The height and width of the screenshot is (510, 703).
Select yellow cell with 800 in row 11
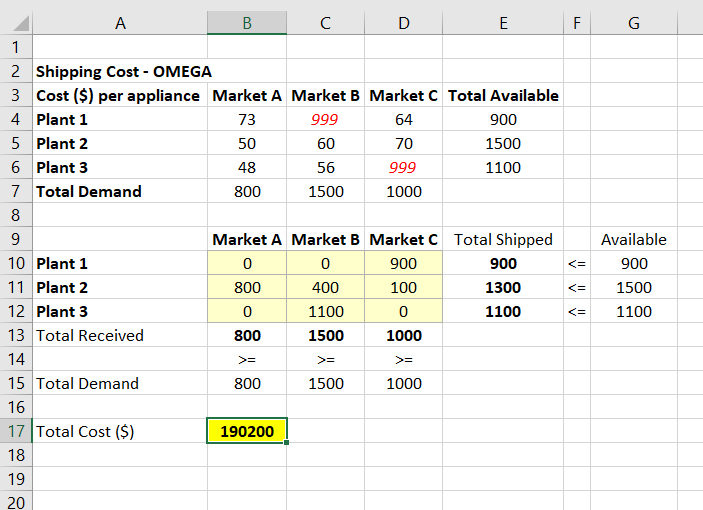click(x=247, y=287)
